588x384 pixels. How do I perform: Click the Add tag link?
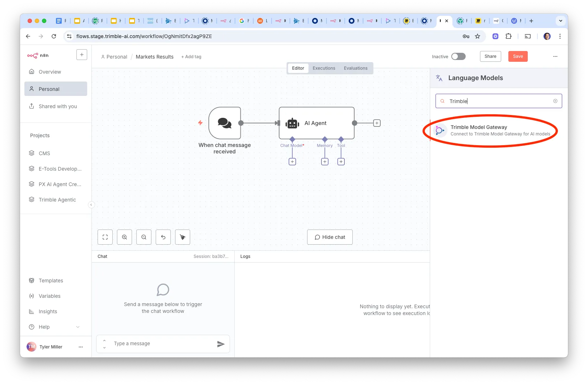click(191, 57)
